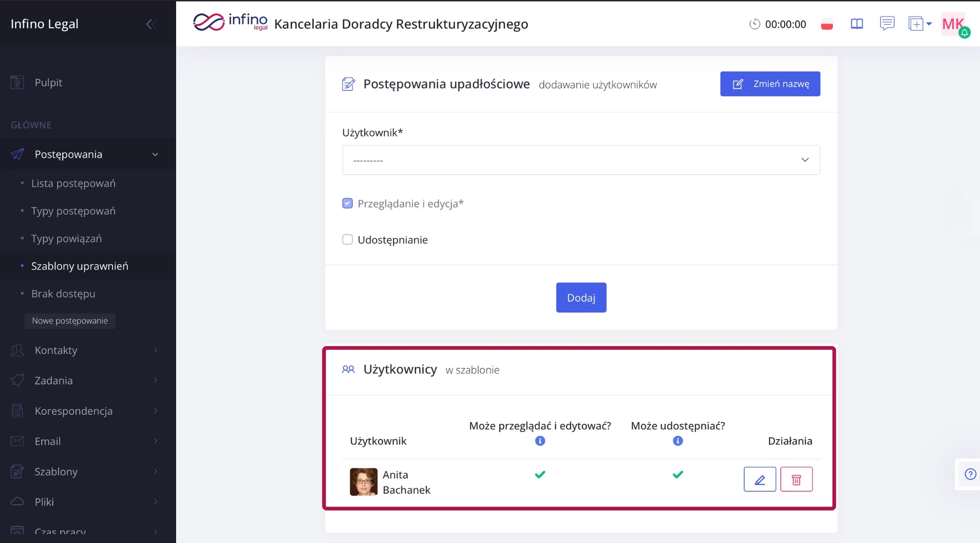The image size is (980, 543).
Task: Enable the Udostępnianie checkbox
Action: click(x=347, y=239)
